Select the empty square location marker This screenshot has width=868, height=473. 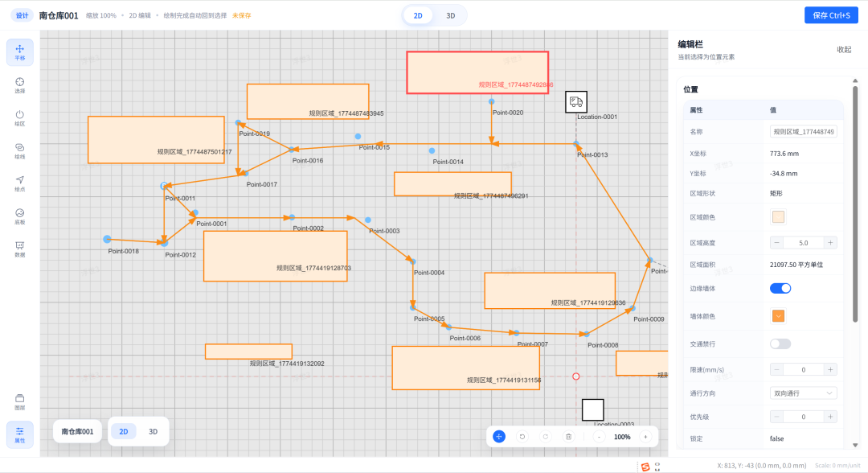pyautogui.click(x=592, y=410)
